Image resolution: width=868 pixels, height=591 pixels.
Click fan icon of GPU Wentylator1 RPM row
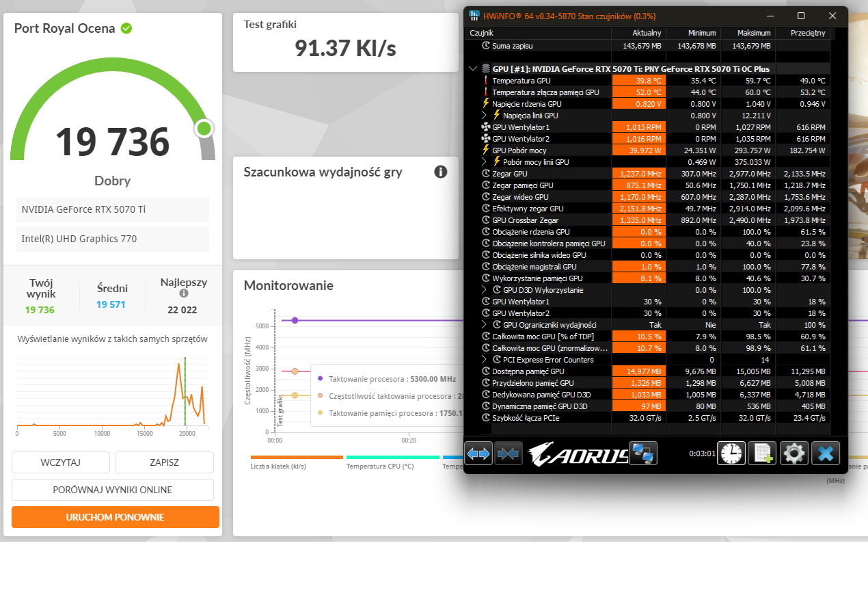486,127
